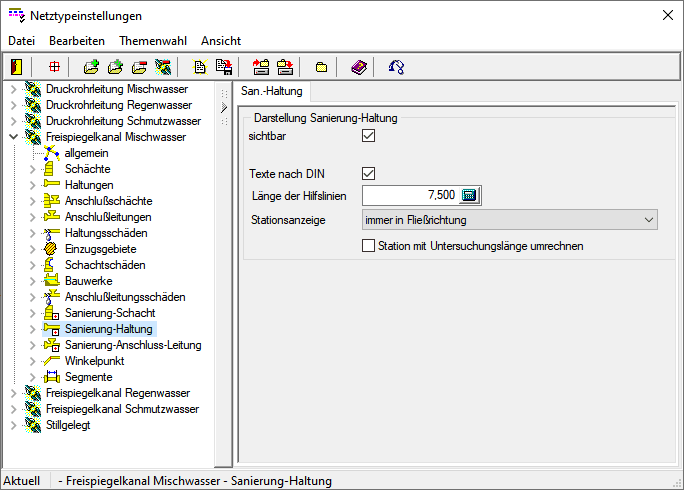The height and width of the screenshot is (490, 684).
Task: Open the Bearbeiten menu
Action: click(77, 41)
